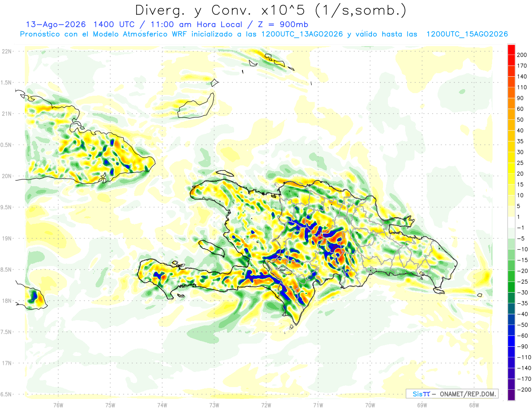Image resolution: width=532 pixels, height=411 pixels.
Task: Click the 17N latitude label
Action: click(x=6, y=363)
